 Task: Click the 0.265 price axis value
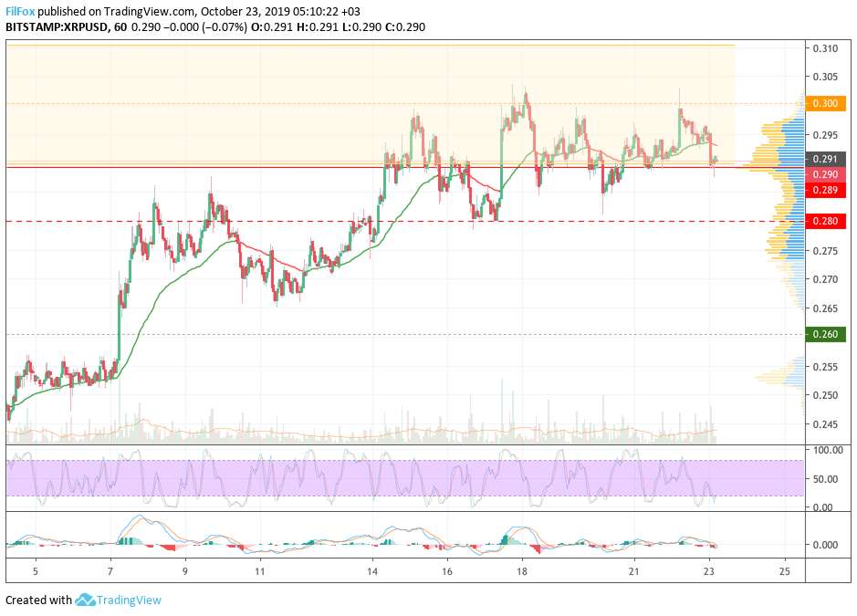click(x=825, y=308)
